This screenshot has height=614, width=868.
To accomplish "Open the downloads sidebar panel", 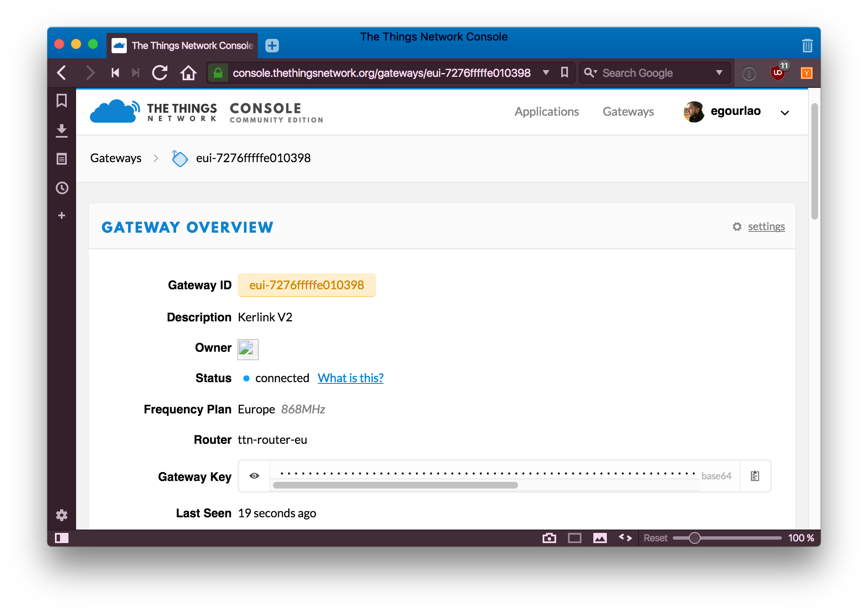I will (62, 130).
